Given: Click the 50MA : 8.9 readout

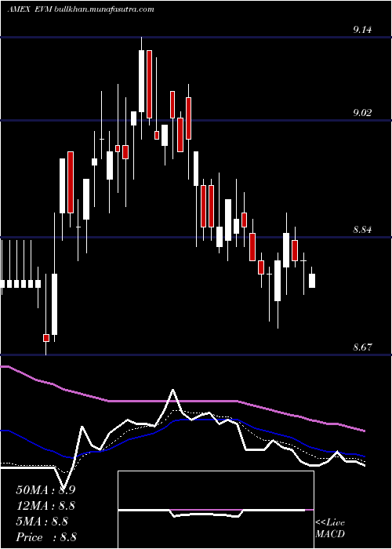Looking at the screenshot, I should (45, 490).
